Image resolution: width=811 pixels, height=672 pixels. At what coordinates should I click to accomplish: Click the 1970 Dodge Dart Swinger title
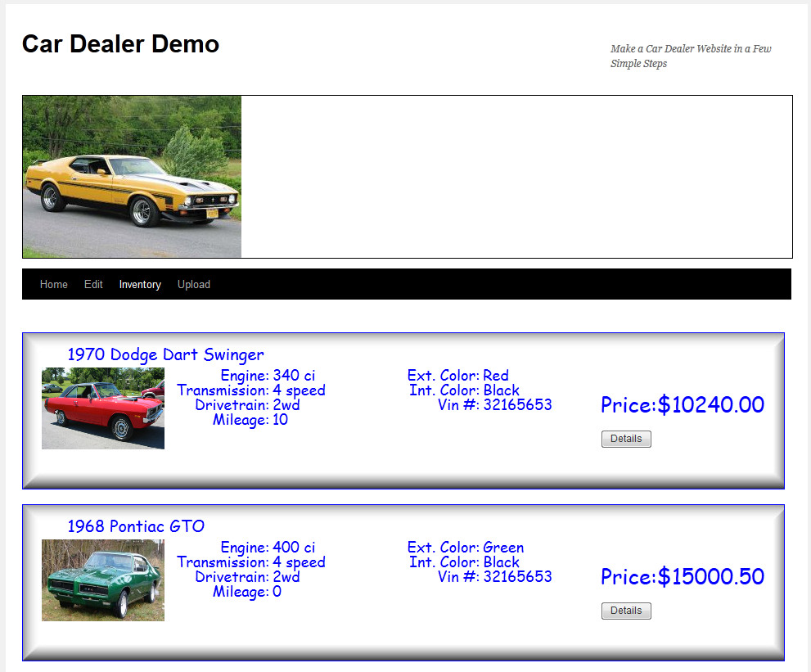tap(165, 354)
